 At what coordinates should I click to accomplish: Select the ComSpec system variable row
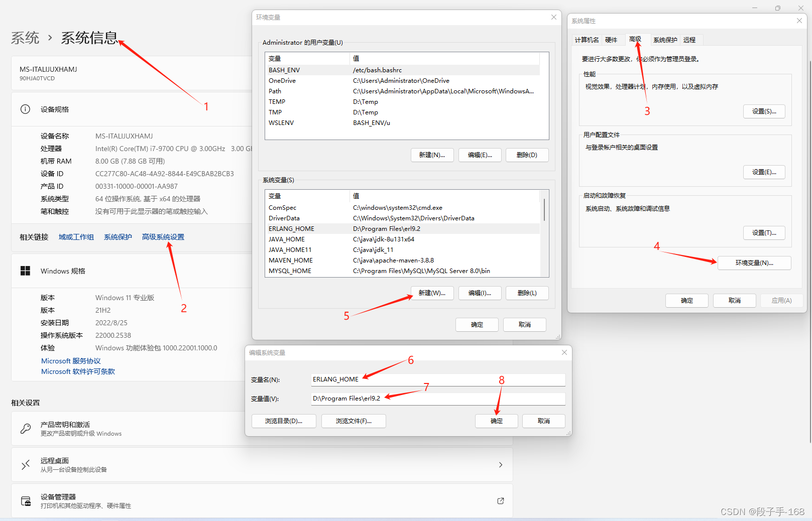click(402, 208)
